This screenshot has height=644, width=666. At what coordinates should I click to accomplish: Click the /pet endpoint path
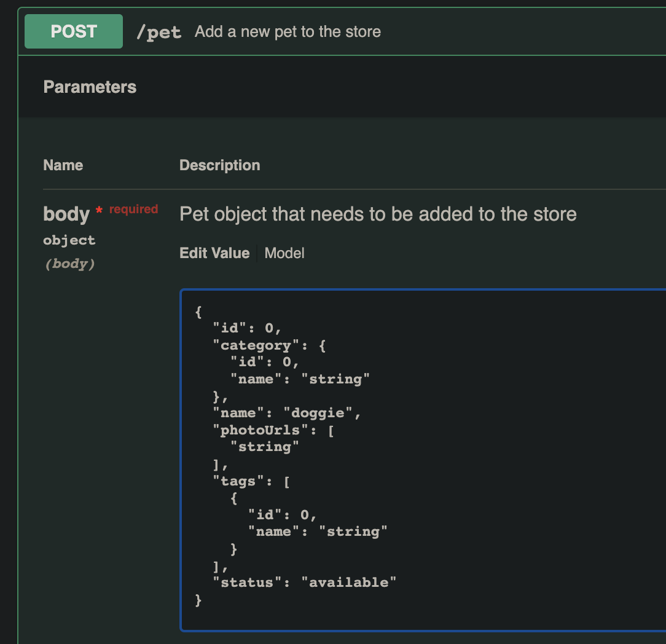159,32
